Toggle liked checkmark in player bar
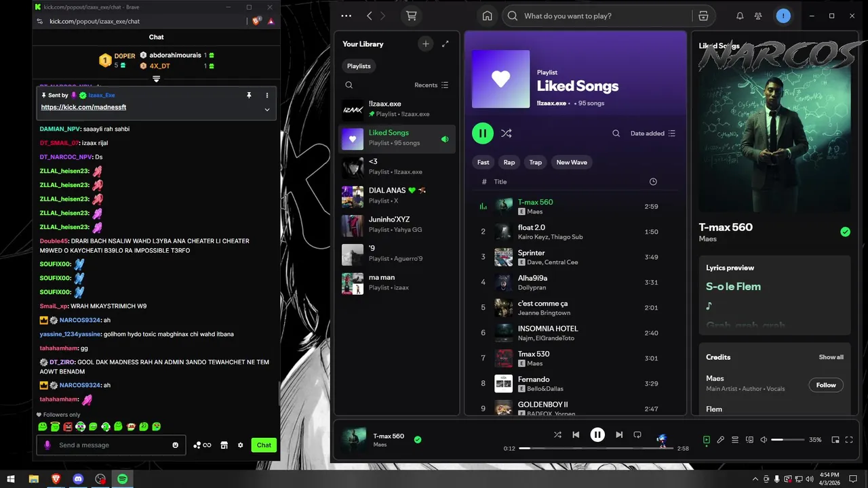This screenshot has width=868, height=488. coord(418,440)
